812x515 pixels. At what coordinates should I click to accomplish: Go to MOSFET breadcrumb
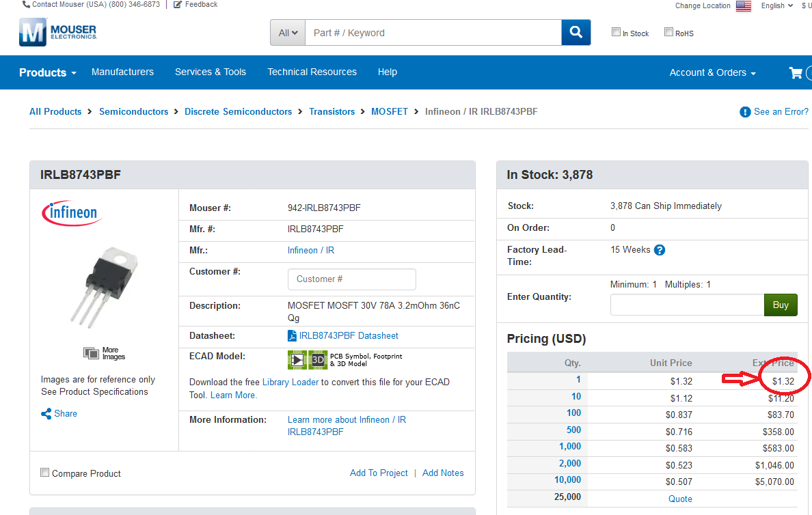click(x=390, y=112)
